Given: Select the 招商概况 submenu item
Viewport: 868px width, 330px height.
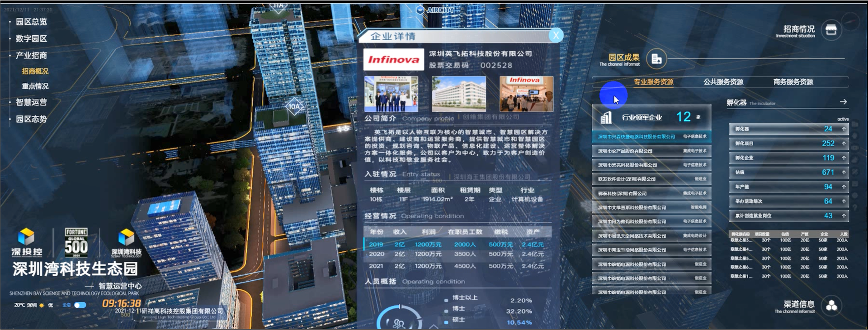Looking at the screenshot, I should tap(35, 71).
